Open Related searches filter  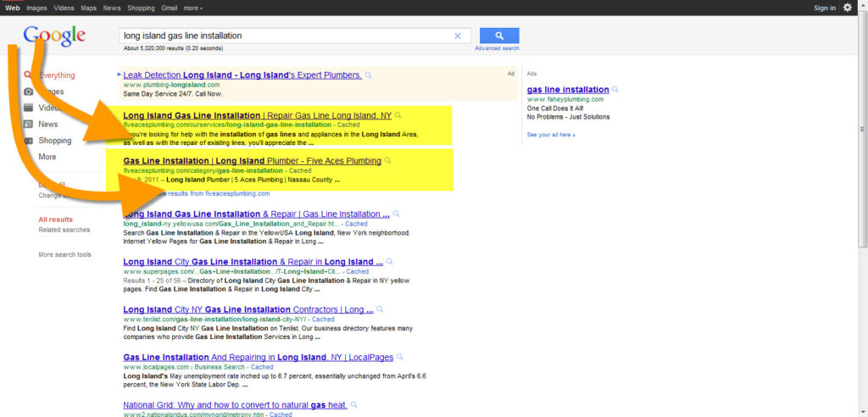tap(64, 230)
